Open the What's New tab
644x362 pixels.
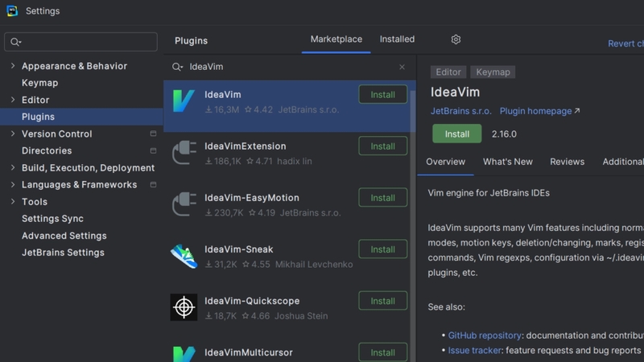point(508,162)
